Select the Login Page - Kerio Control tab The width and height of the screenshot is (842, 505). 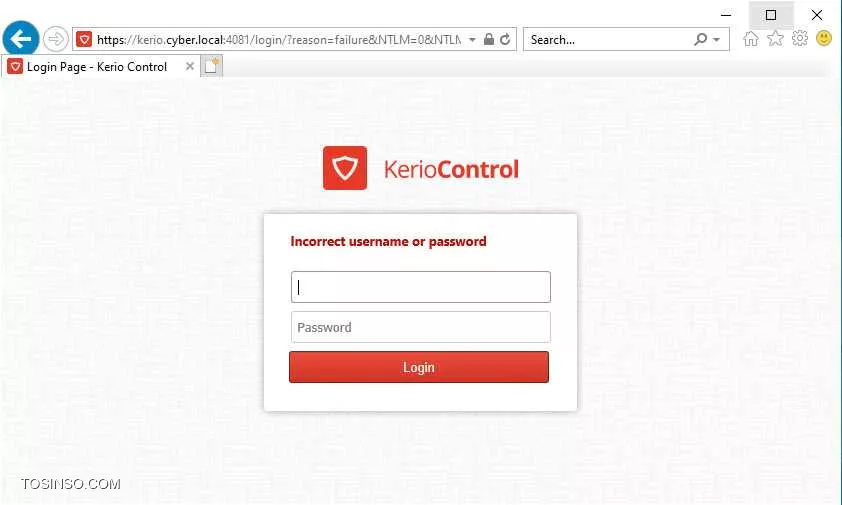[97, 67]
